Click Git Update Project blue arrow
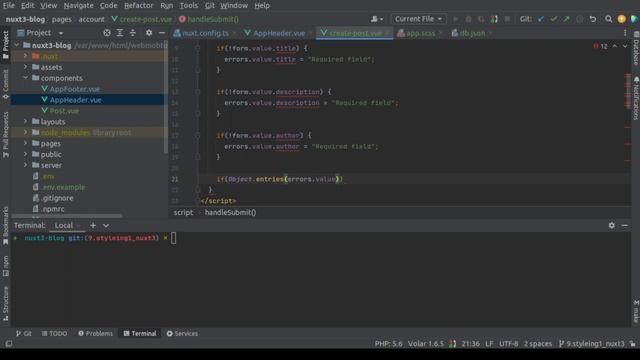 [541, 19]
